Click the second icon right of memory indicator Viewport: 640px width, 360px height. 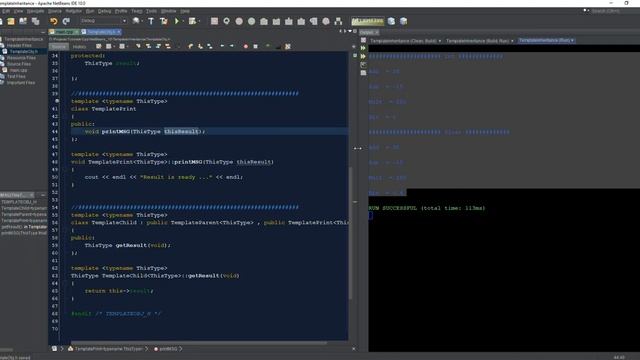coord(403,21)
